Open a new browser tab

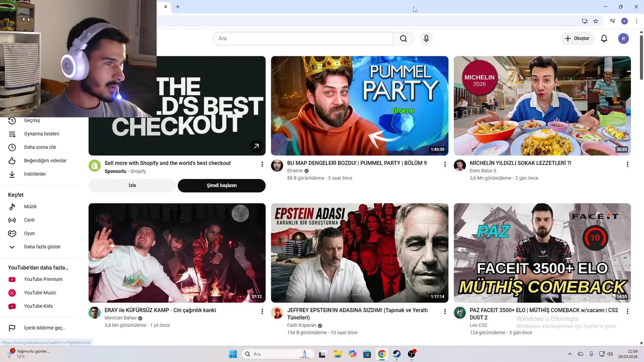tap(178, 7)
